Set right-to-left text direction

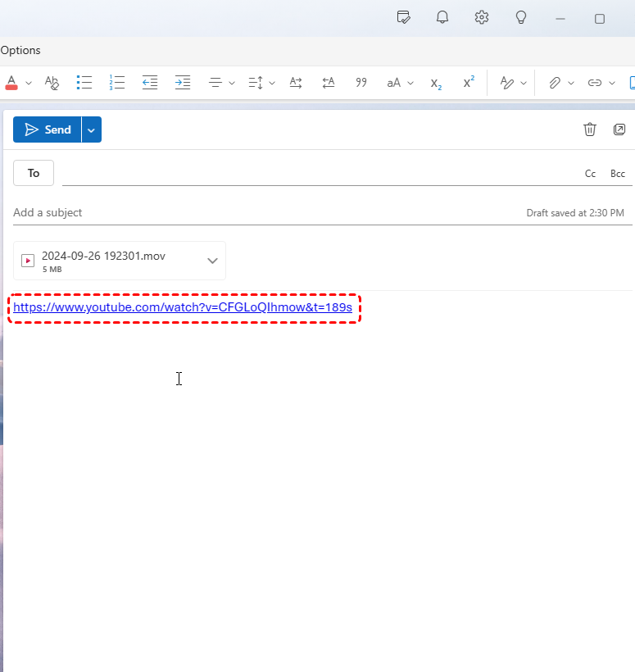(329, 82)
